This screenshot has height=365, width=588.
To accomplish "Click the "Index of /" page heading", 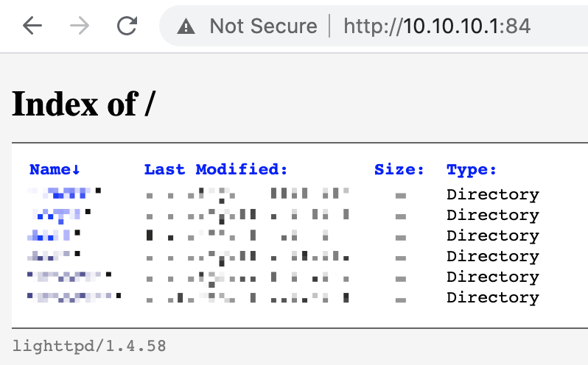I will point(83,104).
